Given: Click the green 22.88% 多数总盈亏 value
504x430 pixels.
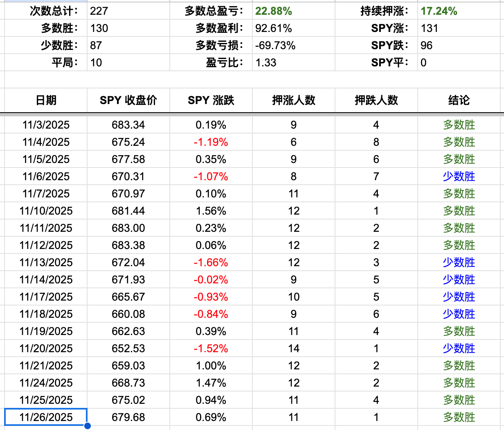Looking at the screenshot, I should coord(273,11).
